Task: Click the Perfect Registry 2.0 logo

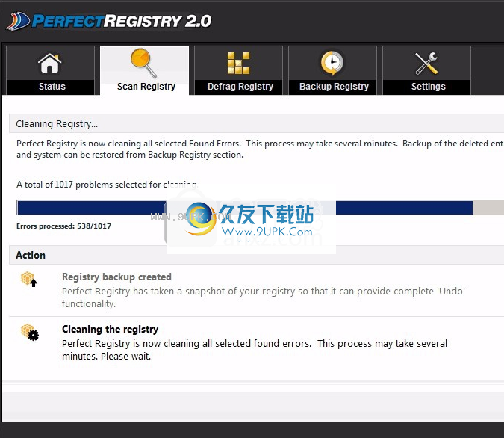Action: coord(109,21)
